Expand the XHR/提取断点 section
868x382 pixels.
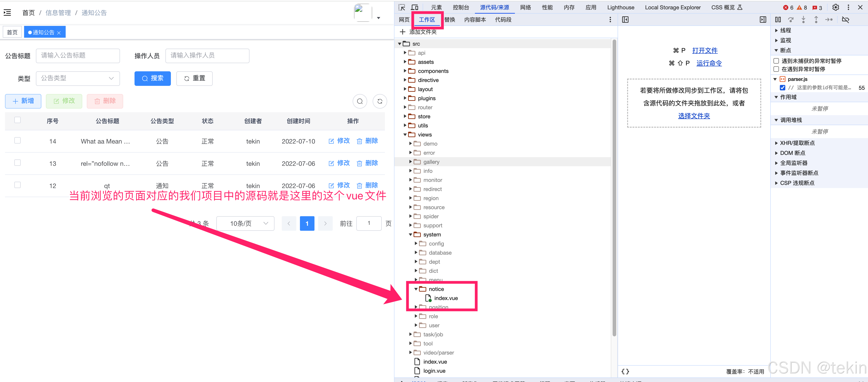click(776, 143)
